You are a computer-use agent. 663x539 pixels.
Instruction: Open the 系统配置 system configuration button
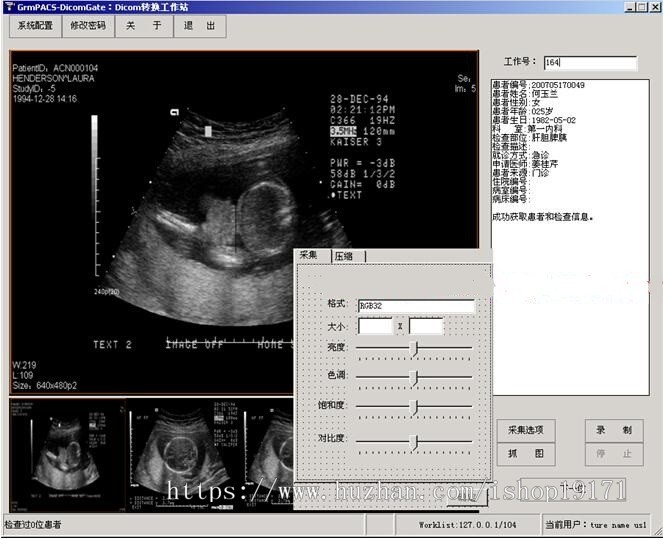(35, 26)
